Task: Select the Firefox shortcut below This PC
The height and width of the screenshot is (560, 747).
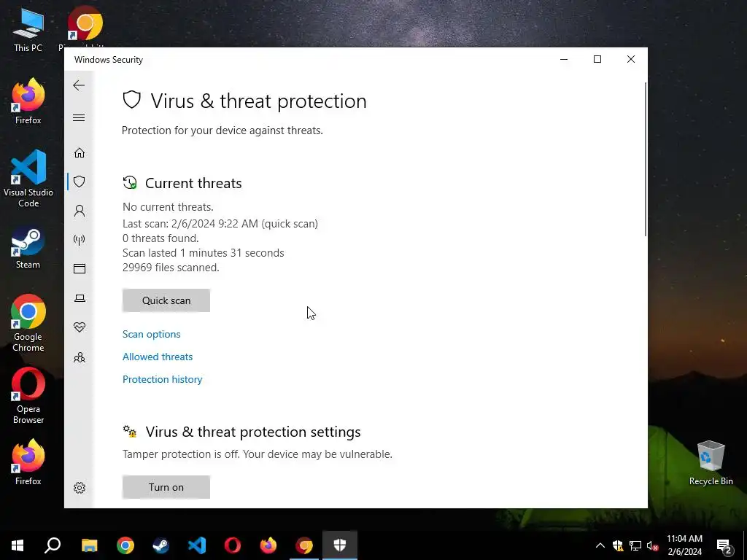Action: pyautogui.click(x=28, y=101)
